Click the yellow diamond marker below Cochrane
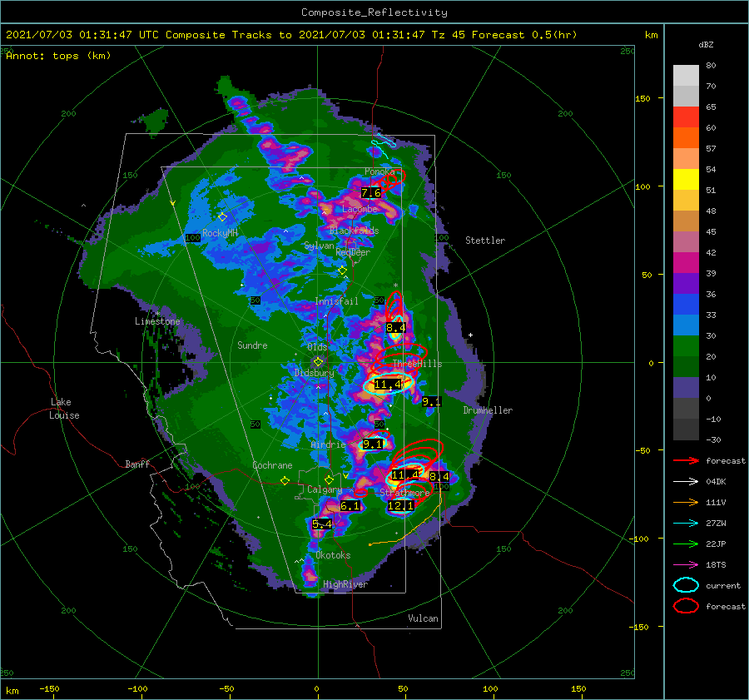The image size is (749, 700). (285, 481)
